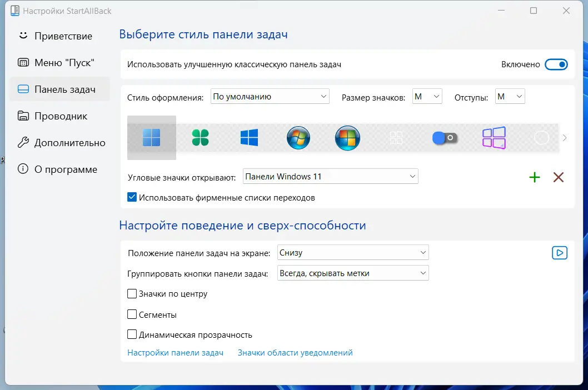The height and width of the screenshot is (390, 588).
Task: Add a custom start orb with the plus icon
Action: (x=534, y=177)
